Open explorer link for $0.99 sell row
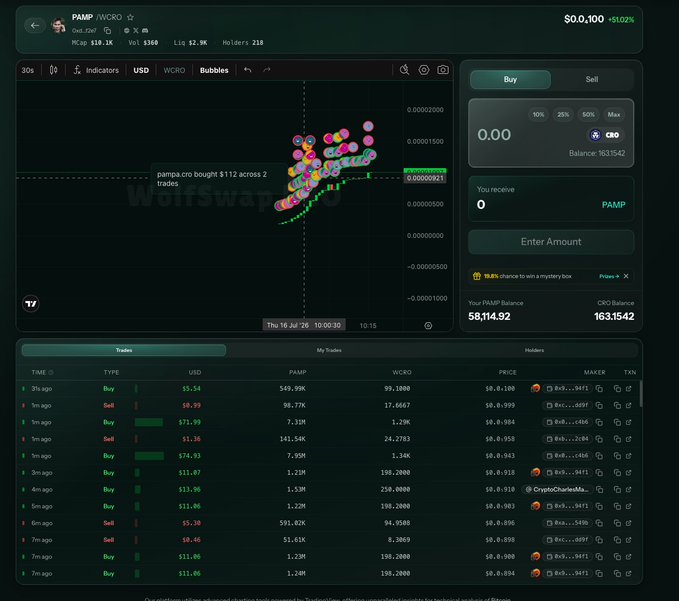This screenshot has width=679, height=601. 628,406
